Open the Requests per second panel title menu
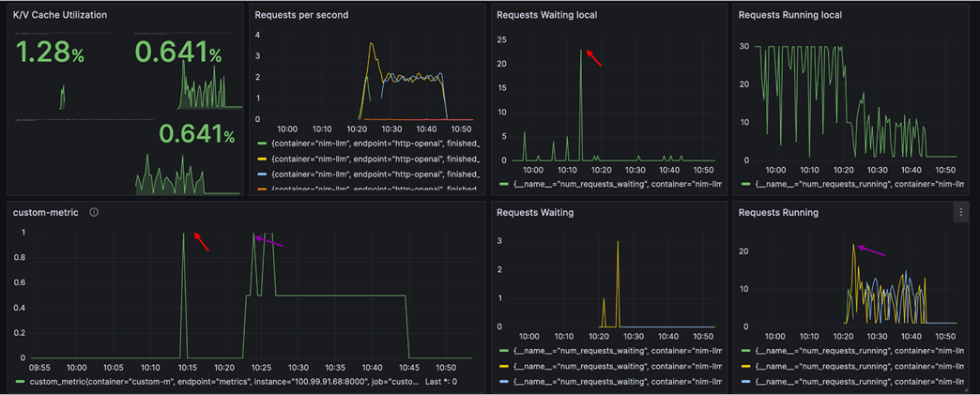The height and width of the screenshot is (395, 980). (x=301, y=16)
